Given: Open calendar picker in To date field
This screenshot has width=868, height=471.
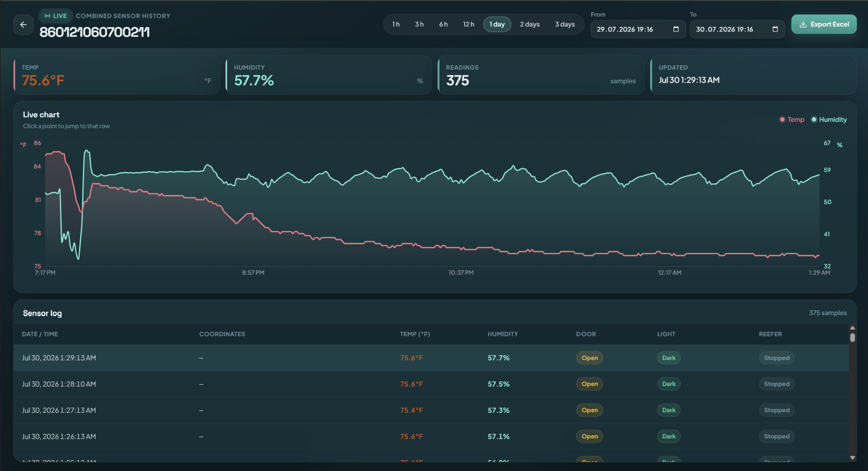Looking at the screenshot, I should (775, 29).
